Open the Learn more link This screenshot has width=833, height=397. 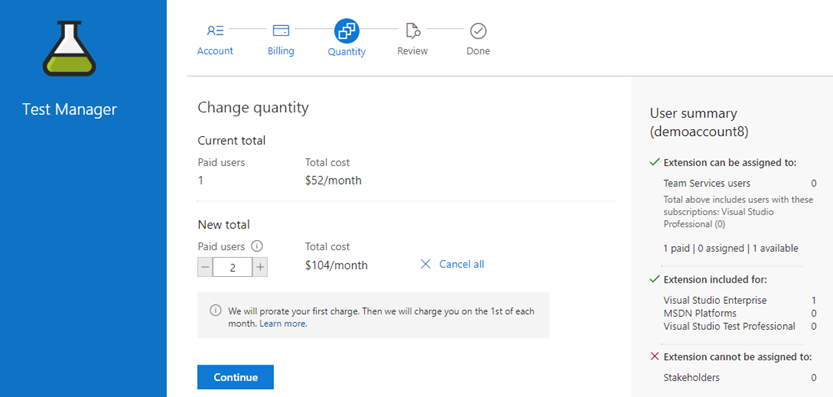coord(283,323)
